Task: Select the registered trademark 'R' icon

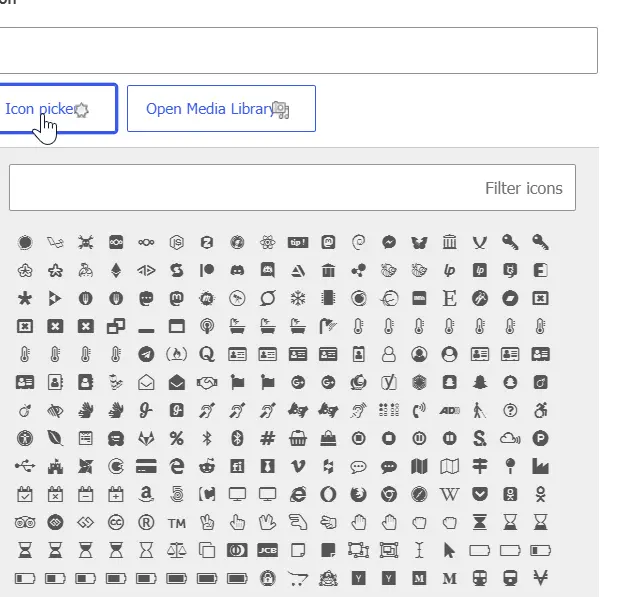Action: tap(146, 522)
